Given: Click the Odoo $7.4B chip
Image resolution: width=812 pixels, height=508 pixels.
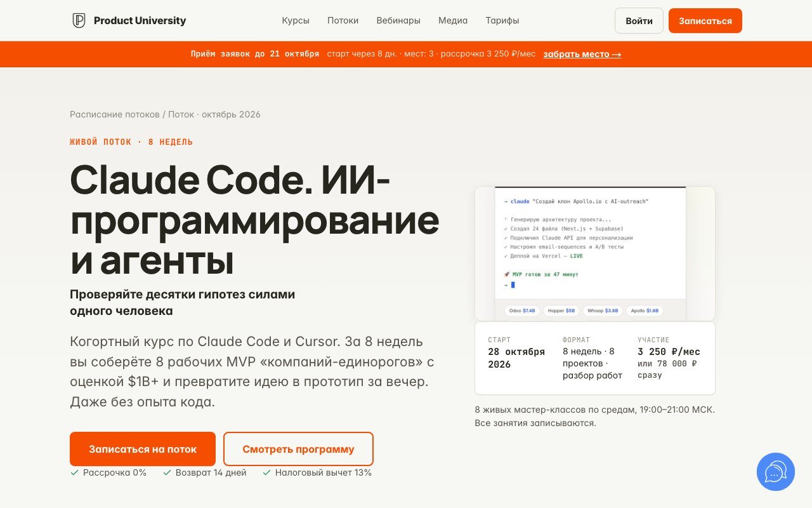Looking at the screenshot, I should (x=522, y=311).
